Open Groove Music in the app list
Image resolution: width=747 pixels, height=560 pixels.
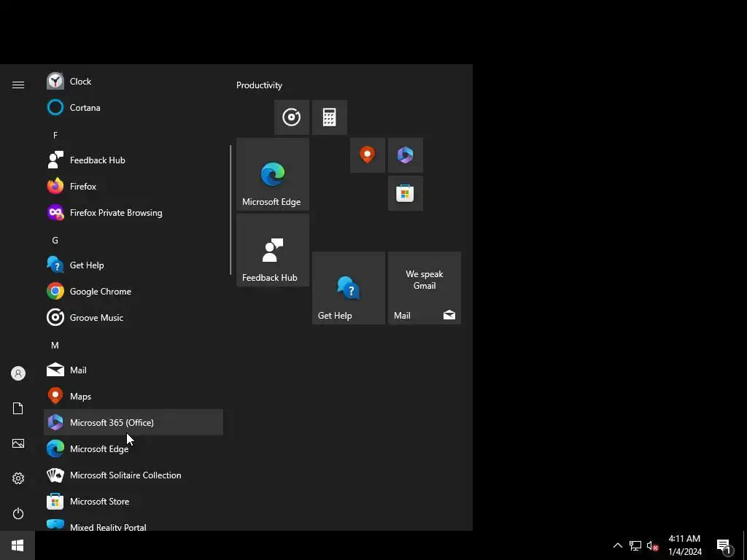[133, 317]
